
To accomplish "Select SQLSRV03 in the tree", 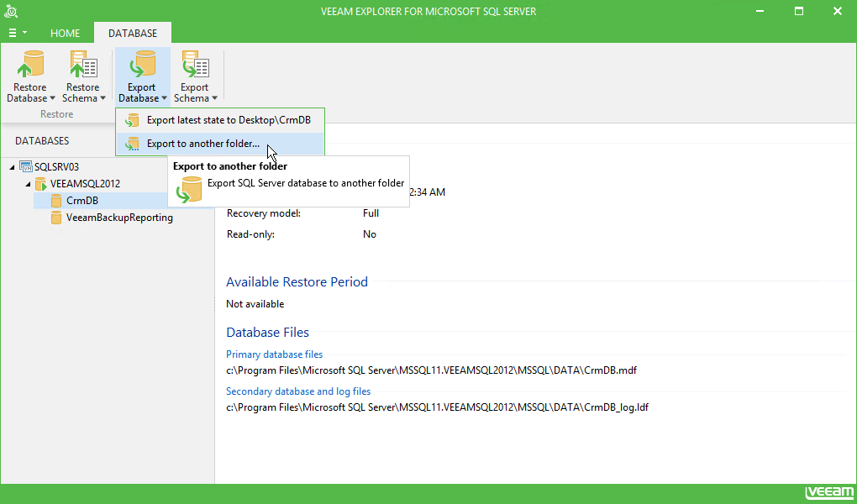I will point(57,166).
